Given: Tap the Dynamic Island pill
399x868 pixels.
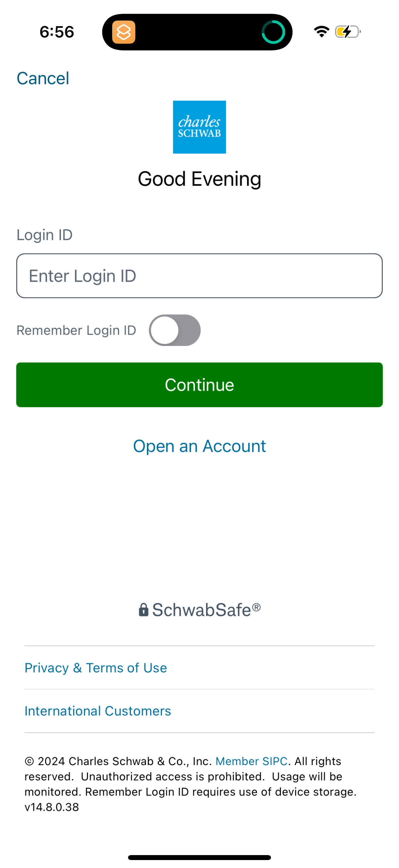Looking at the screenshot, I should (198, 33).
